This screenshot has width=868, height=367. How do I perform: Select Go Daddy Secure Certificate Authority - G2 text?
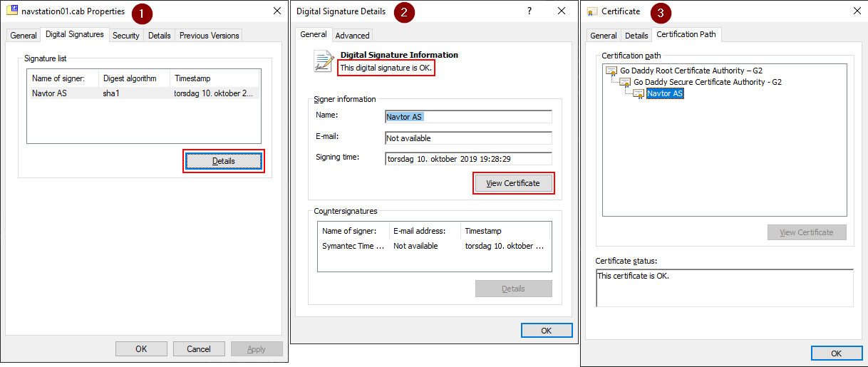coord(708,82)
